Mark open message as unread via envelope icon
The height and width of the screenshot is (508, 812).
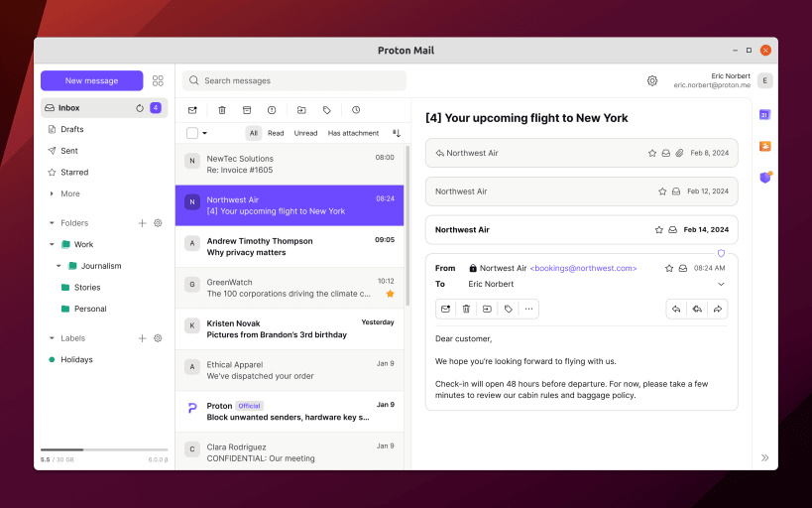[x=445, y=309]
